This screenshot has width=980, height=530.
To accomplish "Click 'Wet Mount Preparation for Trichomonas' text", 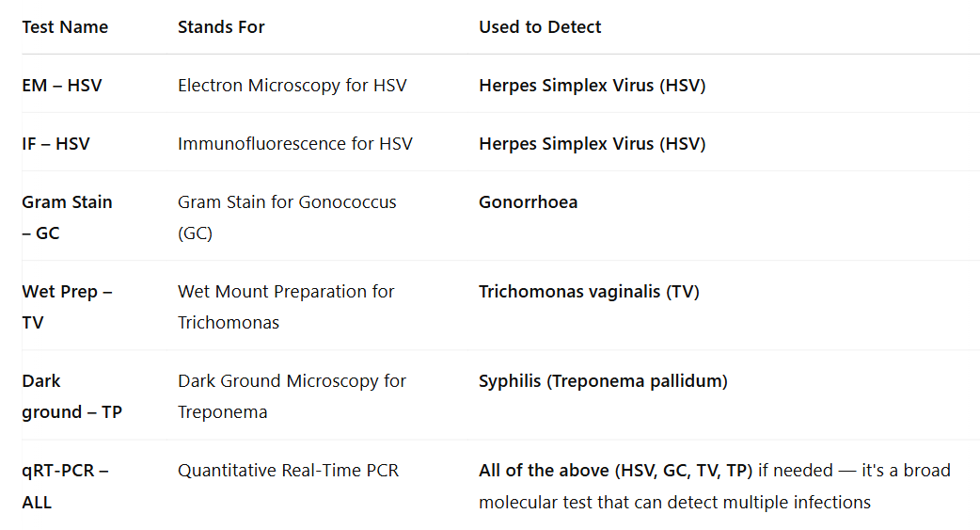I will point(286,307).
